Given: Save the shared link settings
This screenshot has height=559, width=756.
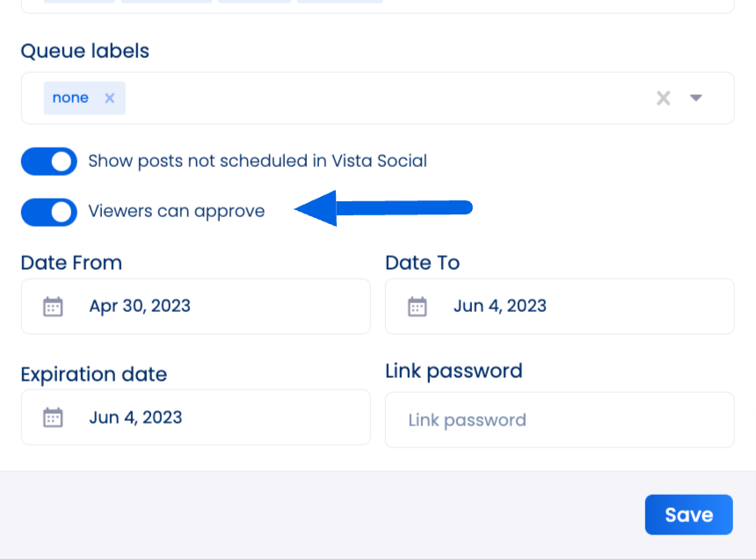Looking at the screenshot, I should point(689,515).
